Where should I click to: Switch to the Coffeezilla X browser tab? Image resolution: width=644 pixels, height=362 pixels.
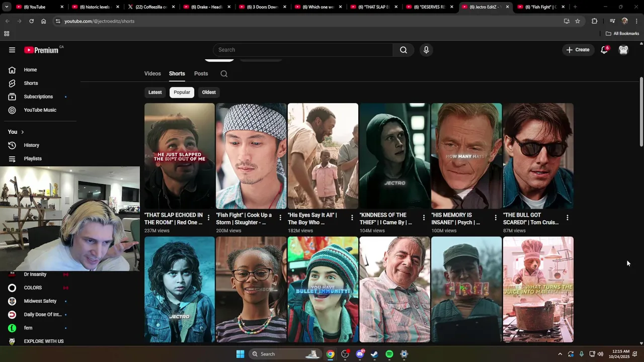[151, 7]
